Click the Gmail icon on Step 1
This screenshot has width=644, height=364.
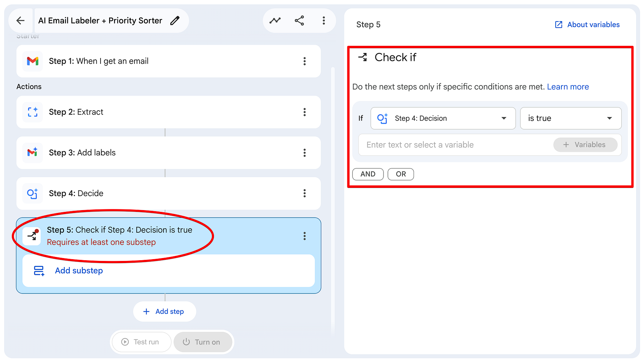[x=33, y=61]
